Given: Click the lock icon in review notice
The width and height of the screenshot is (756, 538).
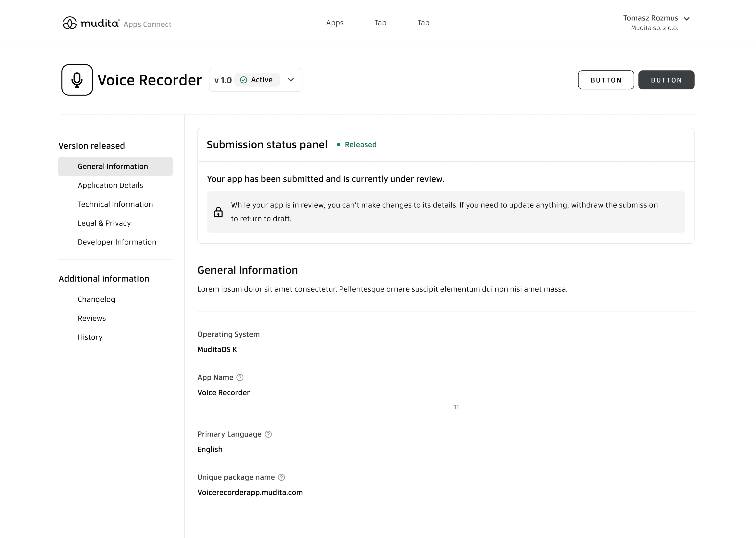Looking at the screenshot, I should tap(219, 212).
